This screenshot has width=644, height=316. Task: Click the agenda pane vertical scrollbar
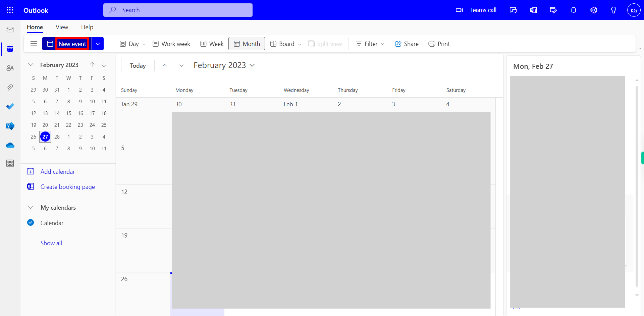637,186
